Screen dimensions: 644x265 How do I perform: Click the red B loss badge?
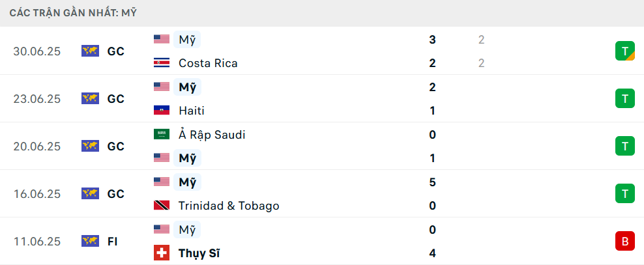pyautogui.click(x=624, y=241)
